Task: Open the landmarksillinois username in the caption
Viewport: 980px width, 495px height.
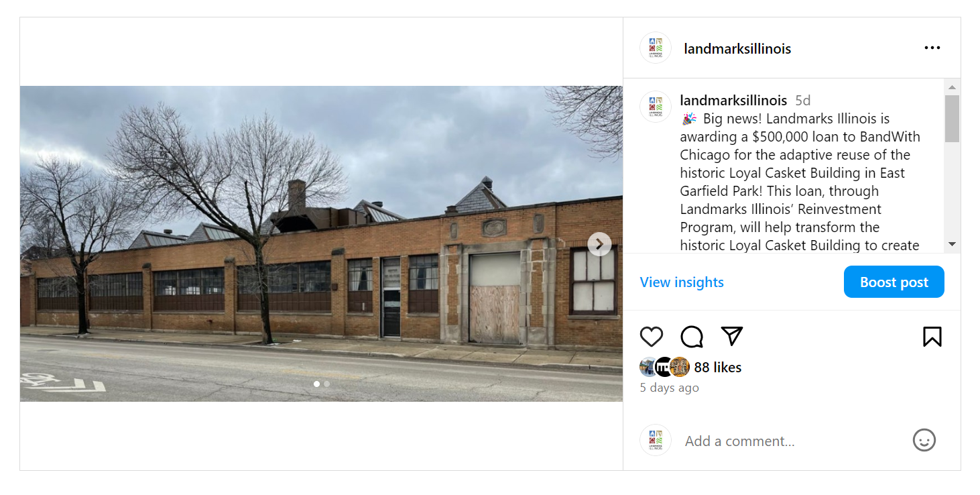Action: 733,101
